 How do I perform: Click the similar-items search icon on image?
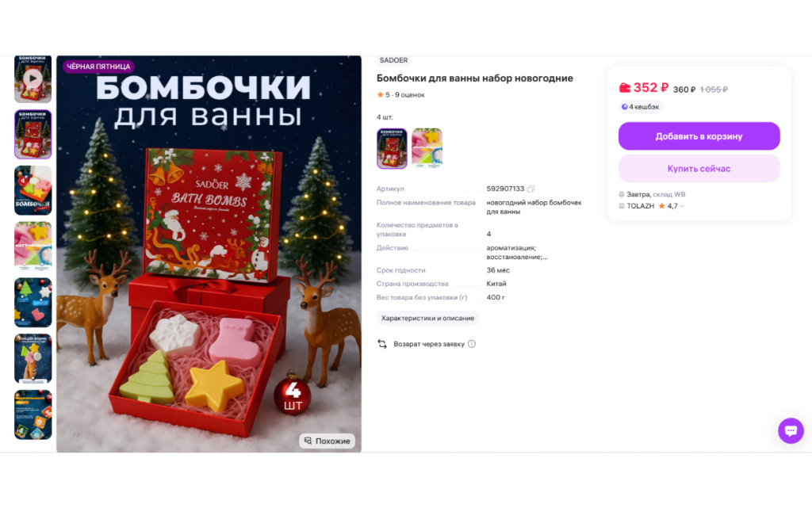[x=308, y=441]
